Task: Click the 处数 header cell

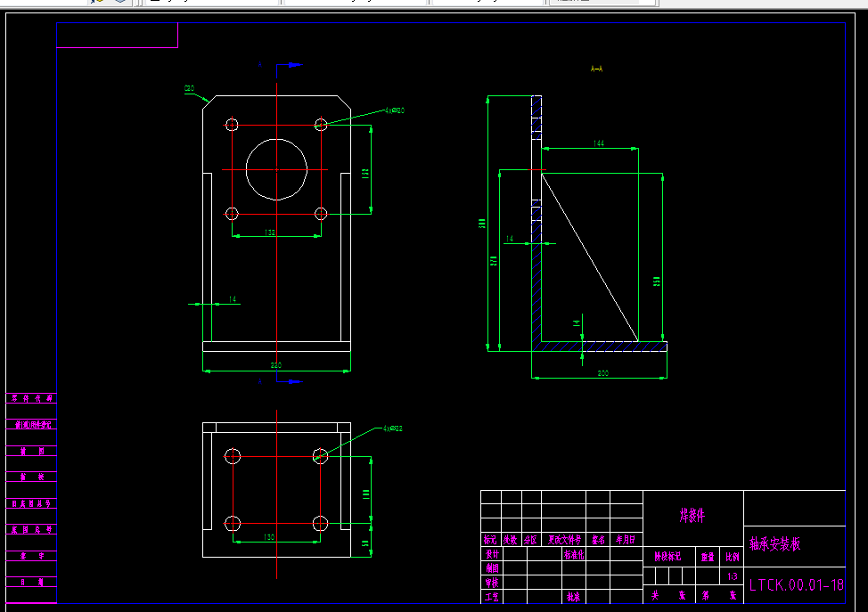Action: pos(510,540)
